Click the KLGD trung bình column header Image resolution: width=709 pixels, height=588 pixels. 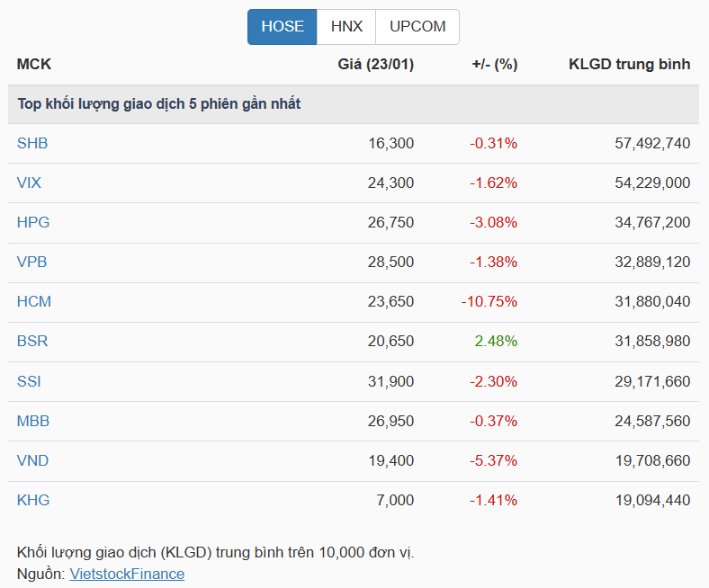[629, 64]
